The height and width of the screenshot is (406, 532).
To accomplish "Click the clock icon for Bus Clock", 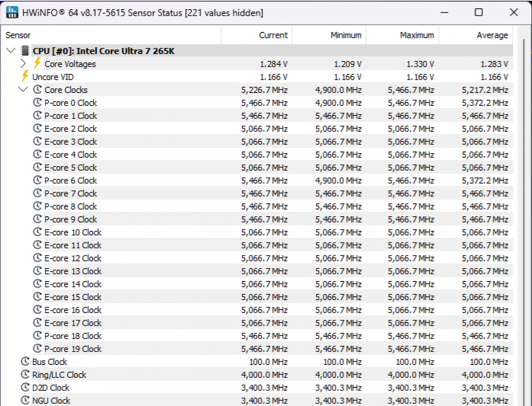I will tap(25, 362).
